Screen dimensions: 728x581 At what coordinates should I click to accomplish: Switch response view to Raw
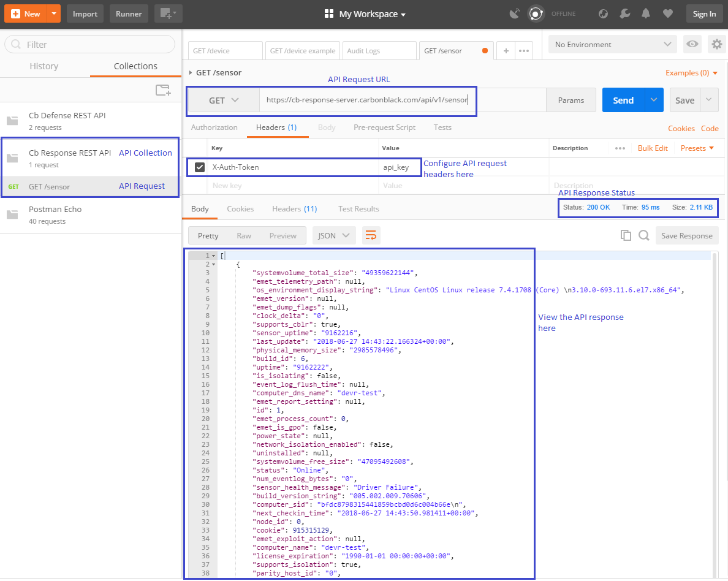coord(244,236)
